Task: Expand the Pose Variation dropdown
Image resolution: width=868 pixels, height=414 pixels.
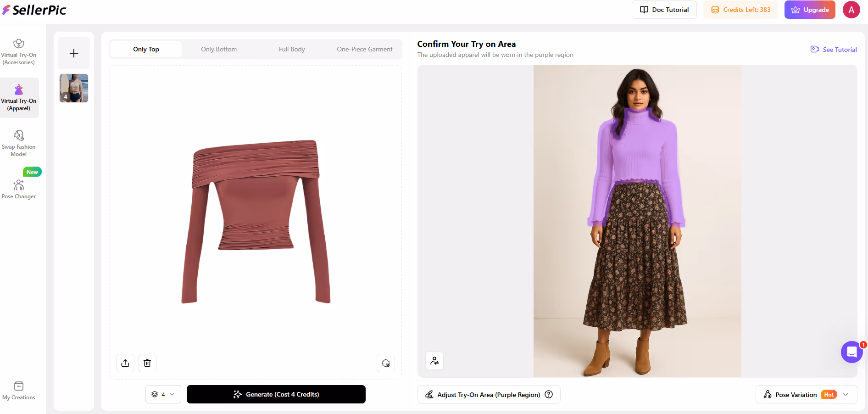Action: coord(846,394)
